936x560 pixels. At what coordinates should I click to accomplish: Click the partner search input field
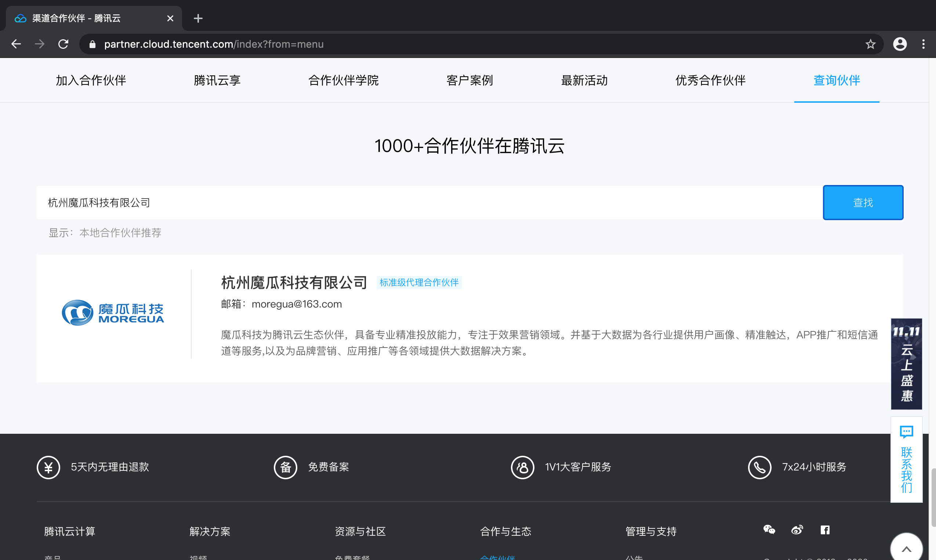coord(264,203)
